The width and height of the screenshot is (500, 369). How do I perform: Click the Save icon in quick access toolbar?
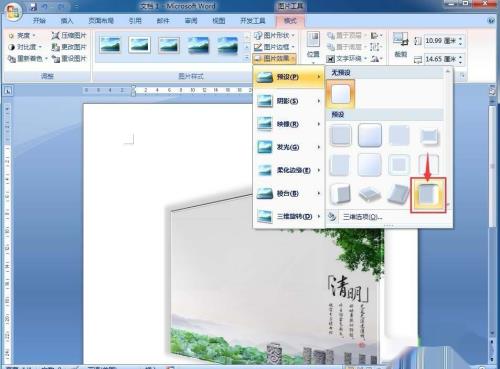(x=33, y=6)
